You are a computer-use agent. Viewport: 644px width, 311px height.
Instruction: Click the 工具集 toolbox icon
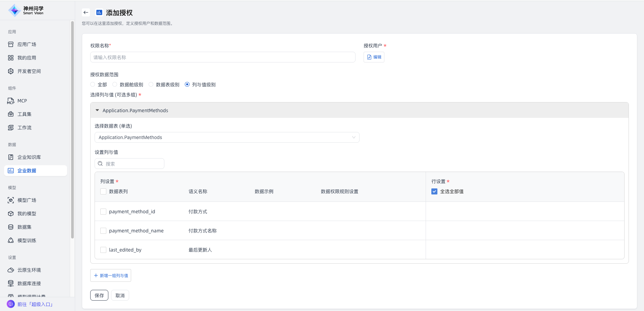[11, 114]
